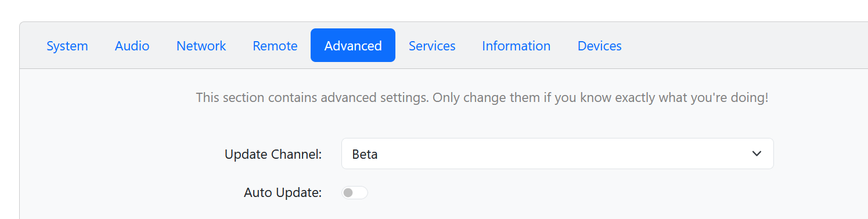Screen dimensions: 868x219
Task: Click the Beta value in the channel selector
Action: [x=365, y=155]
